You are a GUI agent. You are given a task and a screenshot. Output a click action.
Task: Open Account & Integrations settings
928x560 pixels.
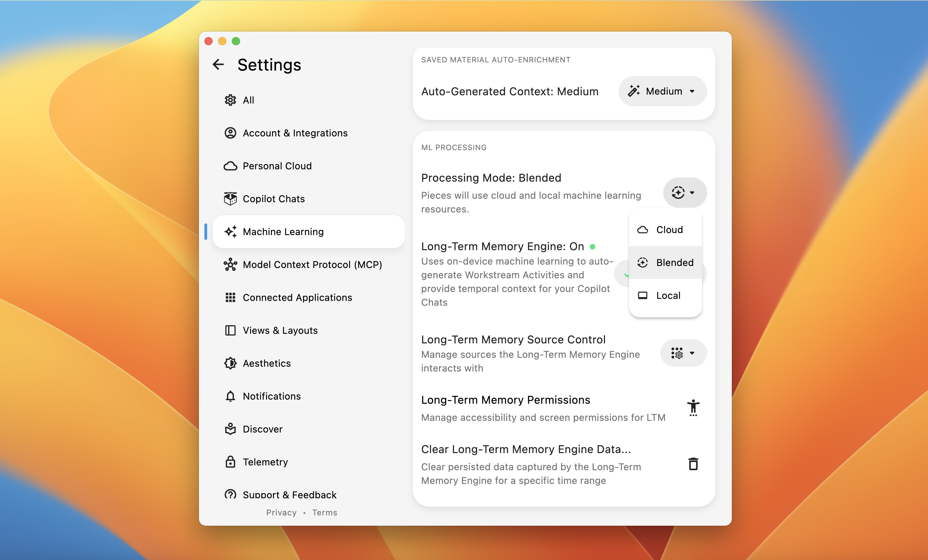tap(308, 133)
